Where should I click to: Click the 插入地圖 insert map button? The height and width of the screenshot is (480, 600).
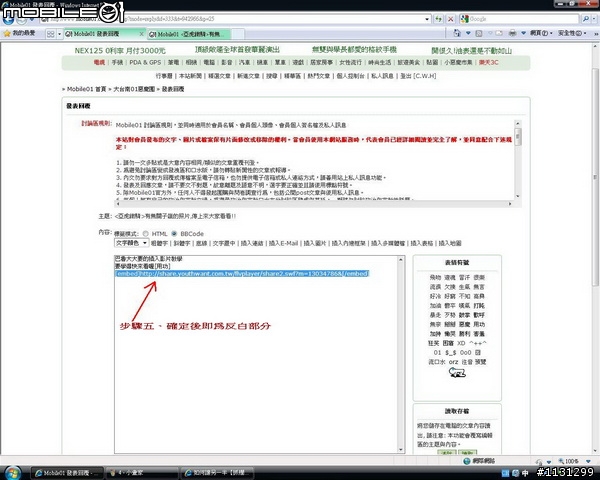[x=450, y=243]
